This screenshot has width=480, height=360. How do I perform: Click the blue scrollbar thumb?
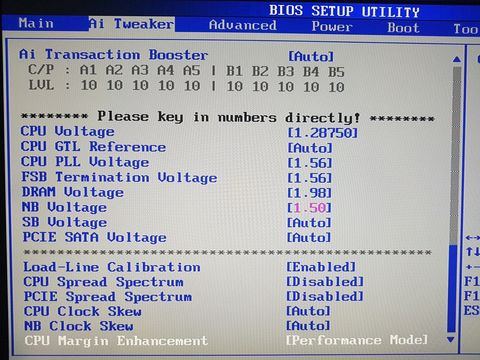[x=452, y=289]
